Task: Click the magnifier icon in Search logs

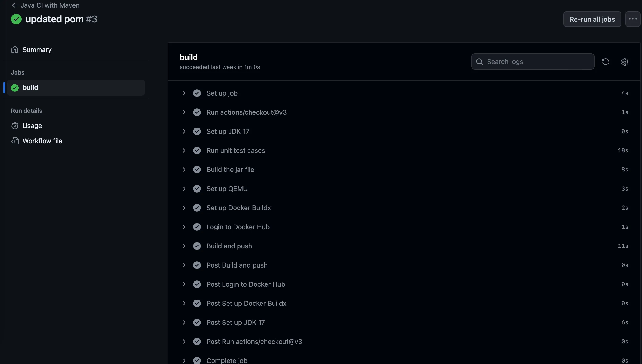Action: click(x=479, y=61)
